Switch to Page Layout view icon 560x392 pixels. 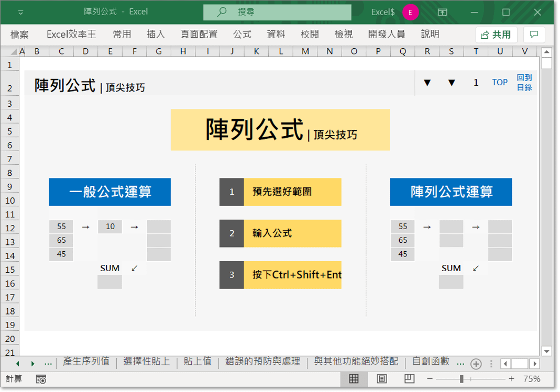click(382, 379)
